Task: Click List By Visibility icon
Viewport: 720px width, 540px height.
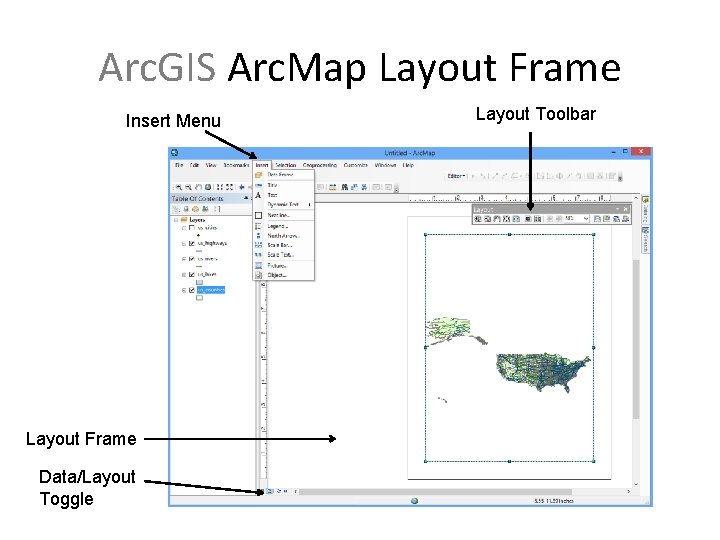Action: point(196,209)
